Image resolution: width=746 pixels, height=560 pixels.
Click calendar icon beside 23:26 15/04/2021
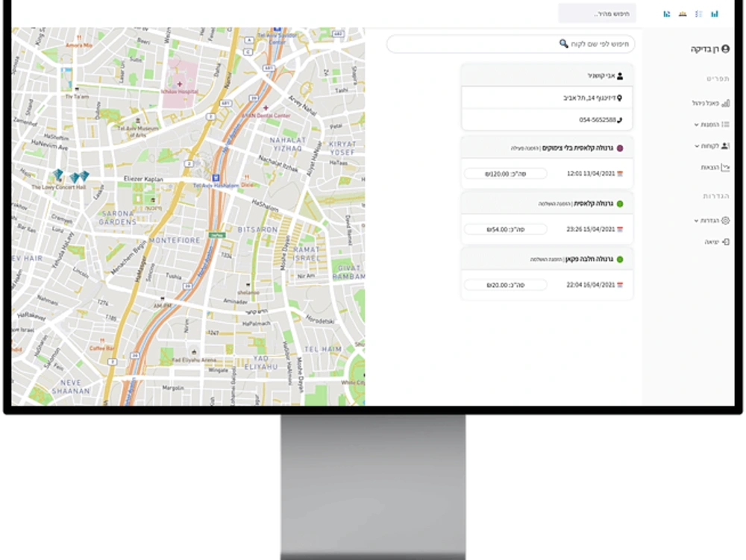[620, 230]
